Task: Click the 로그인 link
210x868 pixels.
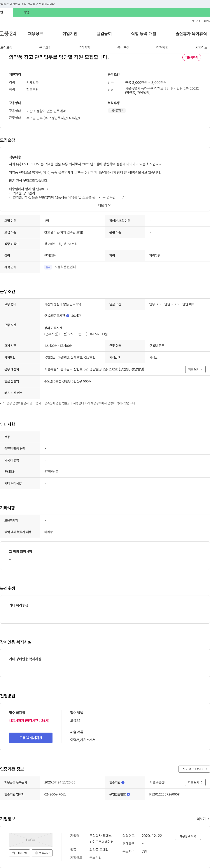Action: 196,21
